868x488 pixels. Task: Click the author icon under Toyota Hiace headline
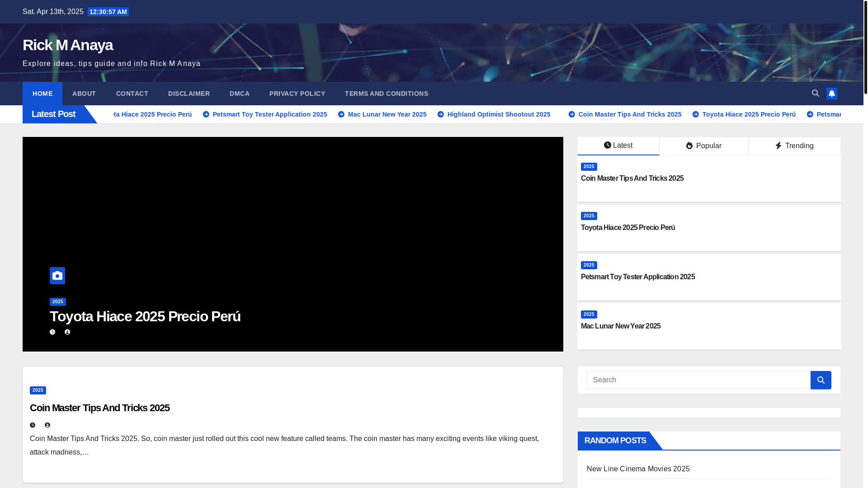pyautogui.click(x=67, y=332)
